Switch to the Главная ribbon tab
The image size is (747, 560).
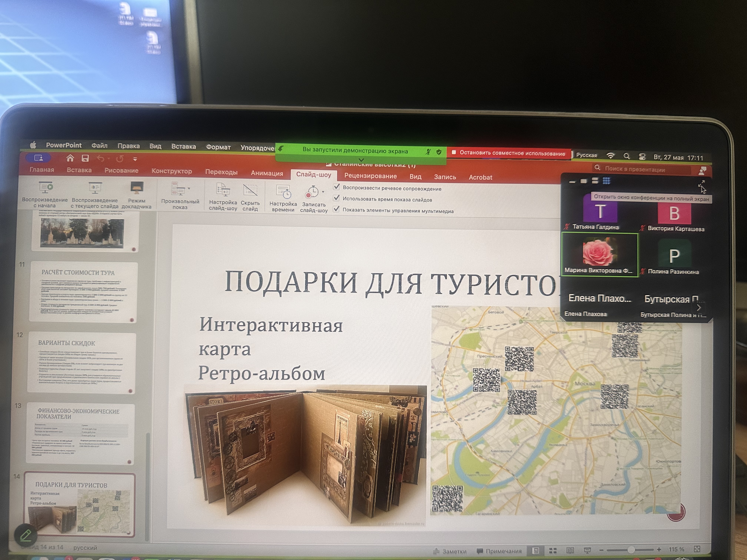click(x=41, y=169)
